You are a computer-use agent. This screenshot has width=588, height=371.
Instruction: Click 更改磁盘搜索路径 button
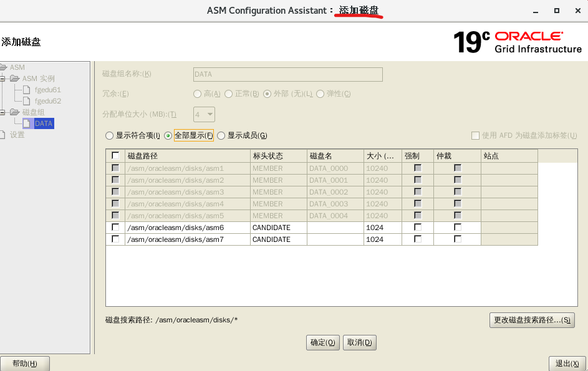(x=532, y=320)
